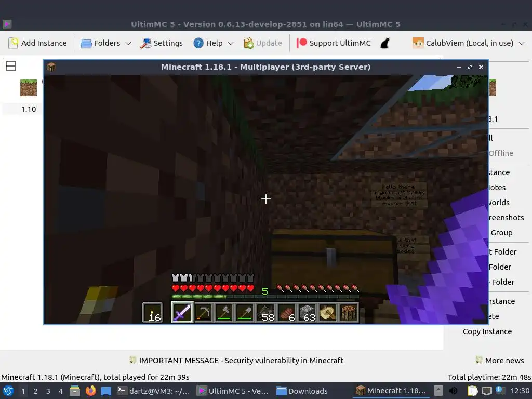Open the CalubViem account menu
532x399 pixels.
pos(468,43)
